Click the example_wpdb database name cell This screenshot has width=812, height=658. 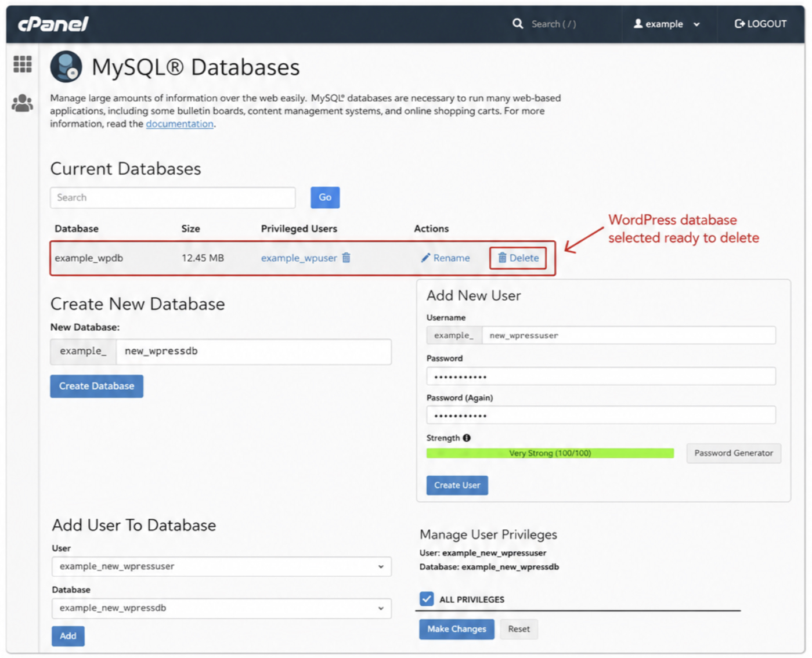[x=89, y=258]
